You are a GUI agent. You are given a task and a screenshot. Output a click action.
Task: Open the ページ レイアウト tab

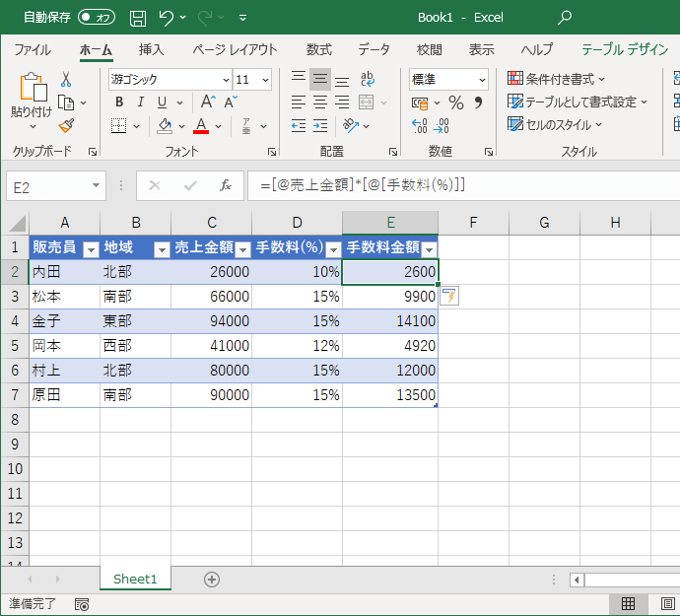235,49
